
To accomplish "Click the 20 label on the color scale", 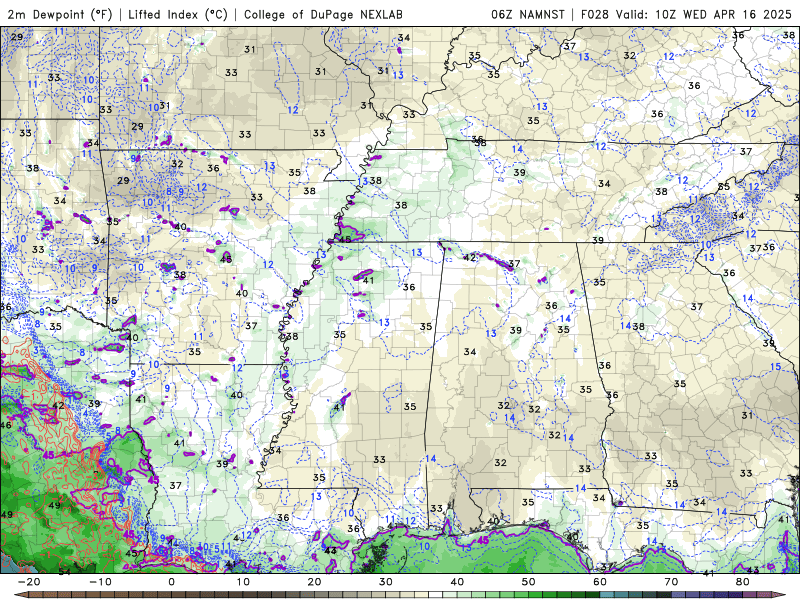I will (314, 582).
